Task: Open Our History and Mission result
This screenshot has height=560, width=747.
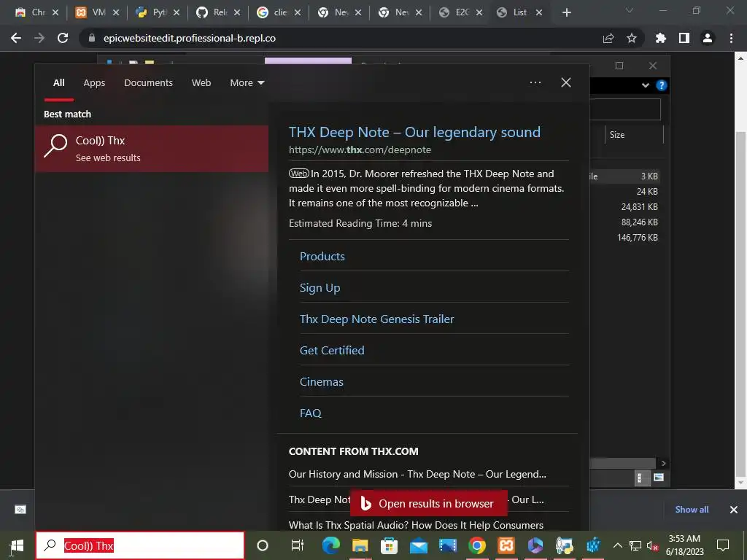Action: [x=417, y=474]
